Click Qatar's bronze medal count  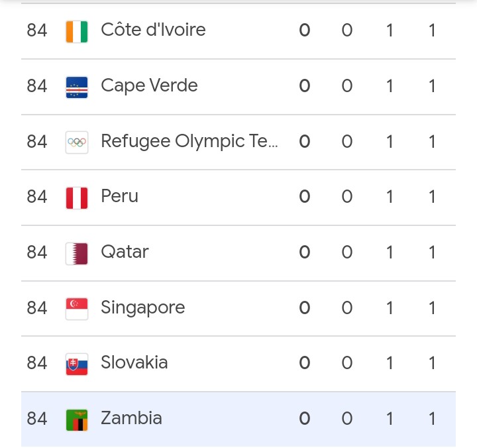390,252
